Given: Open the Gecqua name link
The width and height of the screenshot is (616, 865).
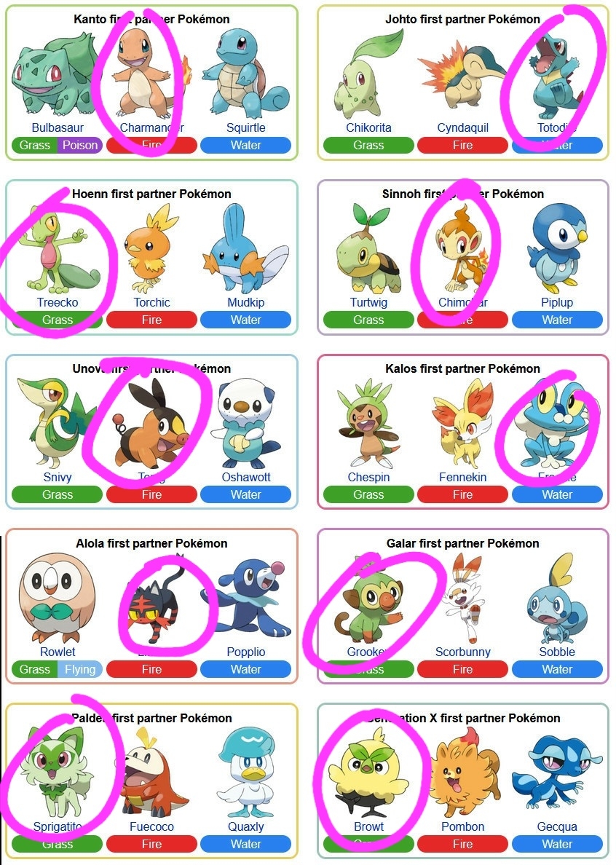Looking at the screenshot, I should [557, 826].
